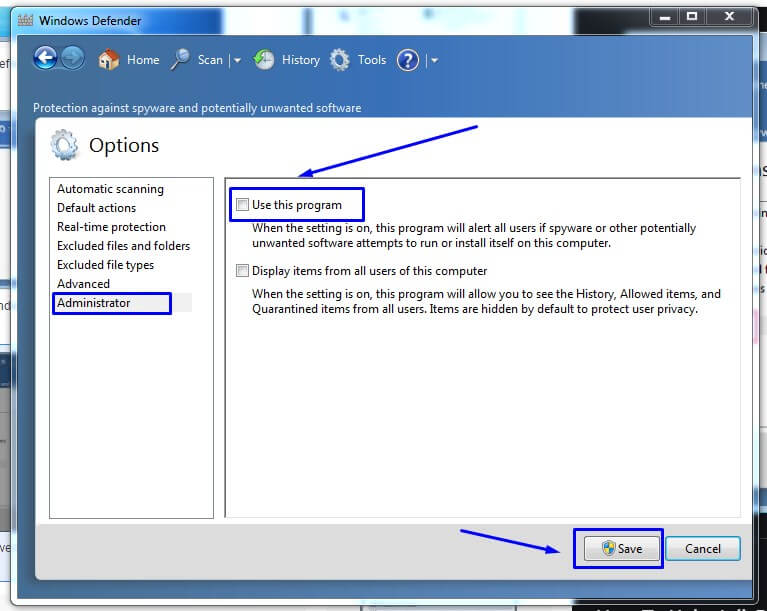The height and width of the screenshot is (611, 767).
Task: Close the Windows Defender window
Action: pos(729,17)
